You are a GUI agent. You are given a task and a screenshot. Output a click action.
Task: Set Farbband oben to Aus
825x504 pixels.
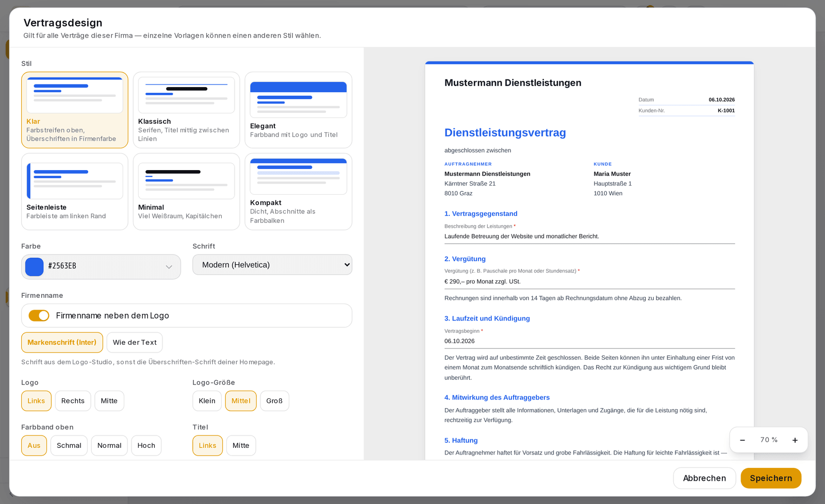click(34, 446)
